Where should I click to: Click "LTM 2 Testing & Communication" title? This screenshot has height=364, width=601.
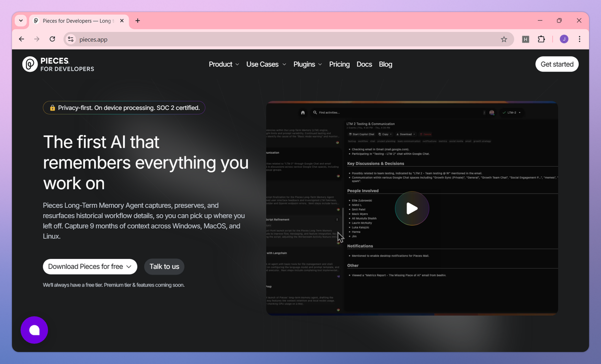(x=371, y=124)
